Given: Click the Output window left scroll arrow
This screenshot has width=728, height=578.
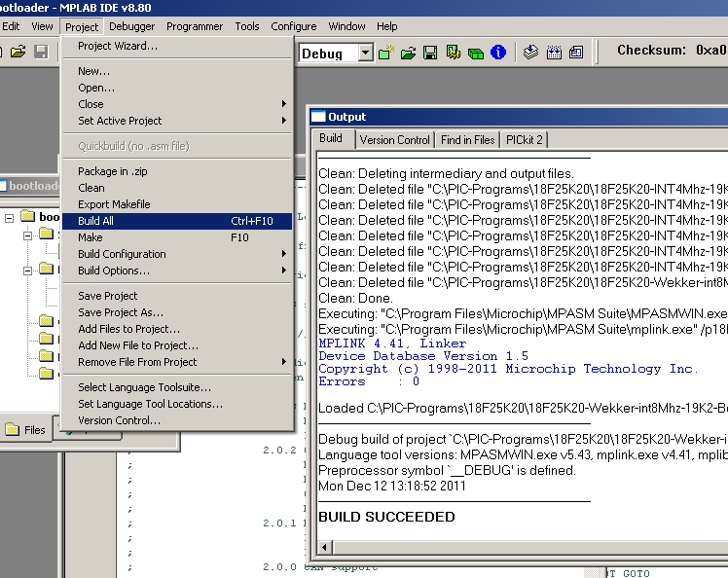Looking at the screenshot, I should point(324,548).
